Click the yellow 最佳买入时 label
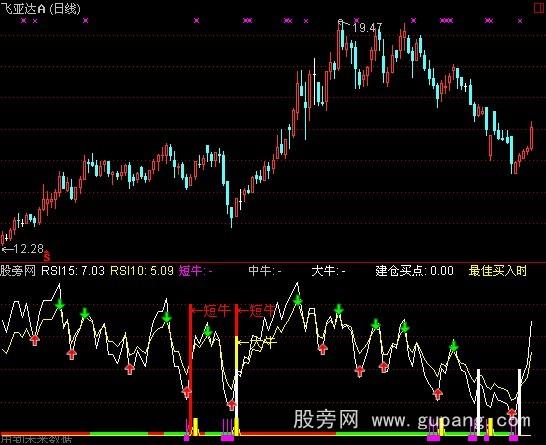The width and height of the screenshot is (546, 445). [498, 271]
